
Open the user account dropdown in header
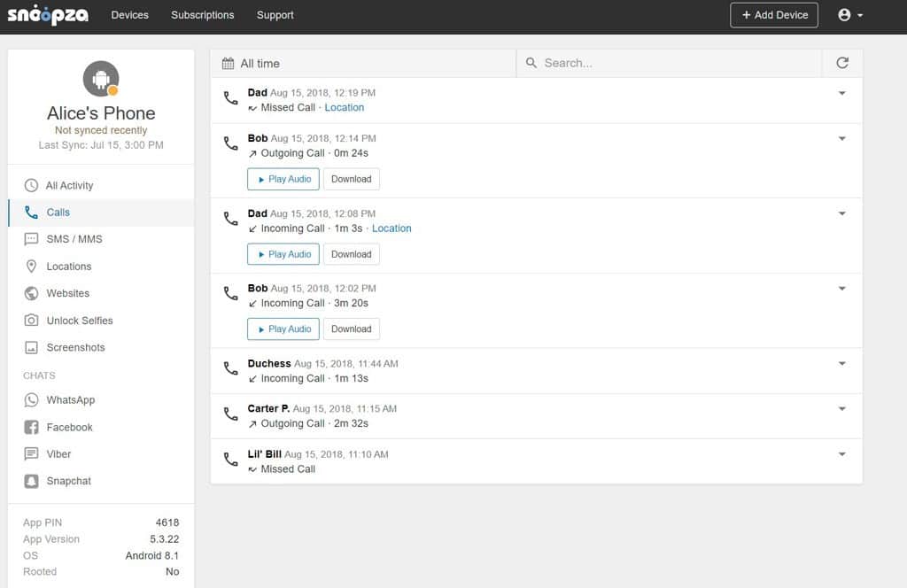[849, 15]
